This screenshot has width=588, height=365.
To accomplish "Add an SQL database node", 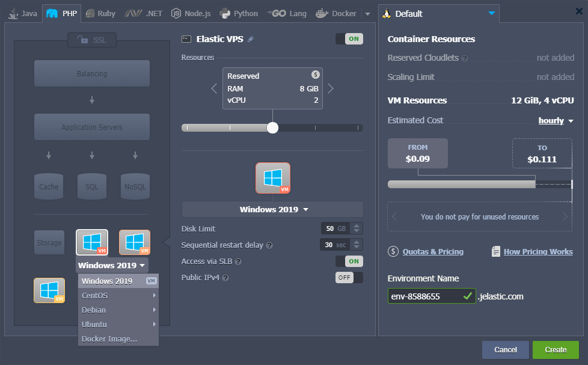I will pos(92,186).
